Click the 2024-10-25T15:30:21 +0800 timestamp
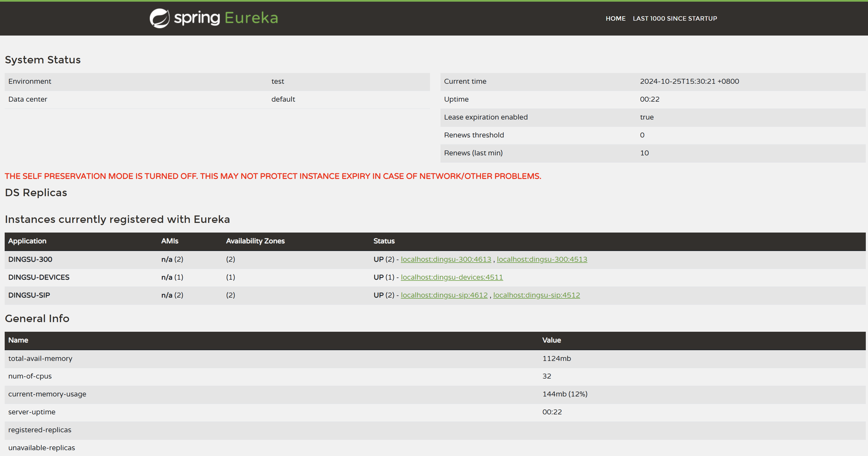 [x=689, y=81]
